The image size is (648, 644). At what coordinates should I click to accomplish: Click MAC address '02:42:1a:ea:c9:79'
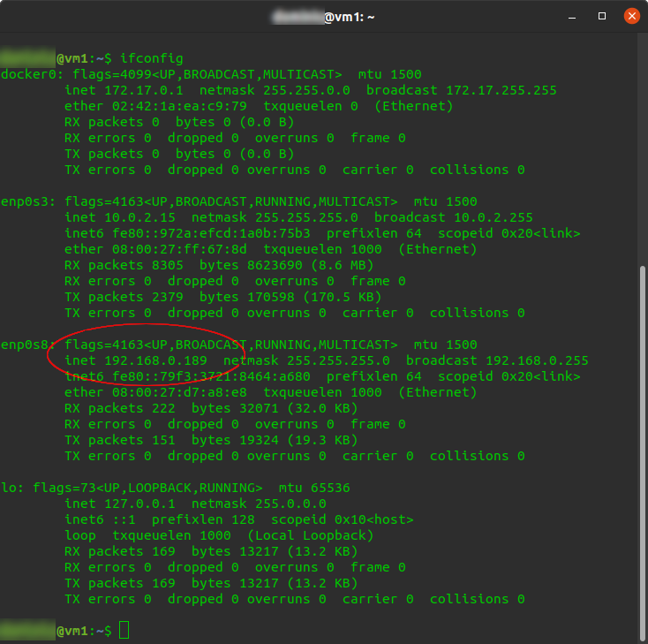tap(179, 106)
